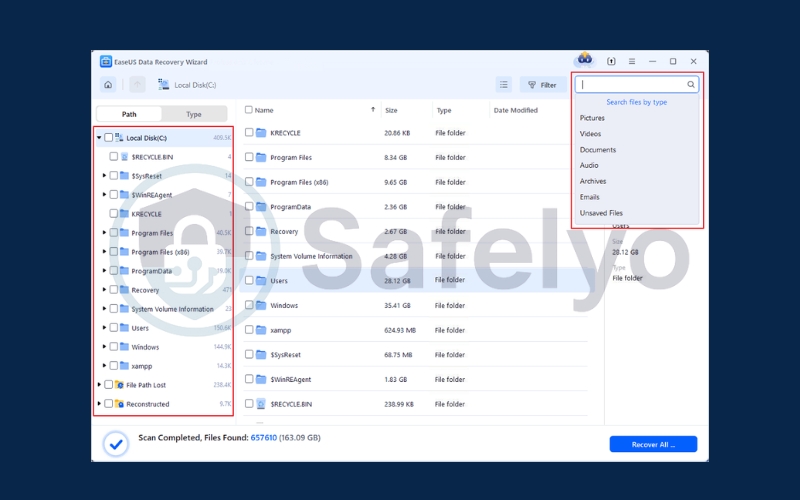Image resolution: width=800 pixels, height=500 pixels.
Task: Choose Unsaved Files in search list
Action: click(x=601, y=213)
